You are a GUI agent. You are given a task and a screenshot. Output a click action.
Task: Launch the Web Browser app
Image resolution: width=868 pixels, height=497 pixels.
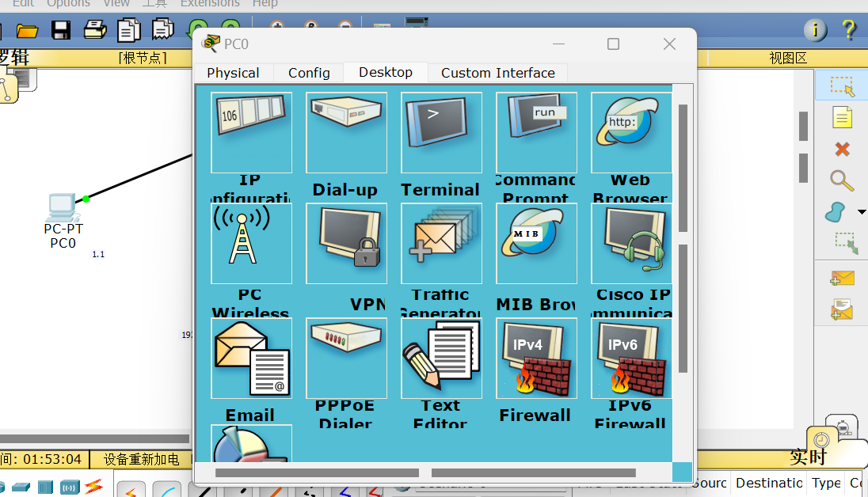(x=632, y=133)
